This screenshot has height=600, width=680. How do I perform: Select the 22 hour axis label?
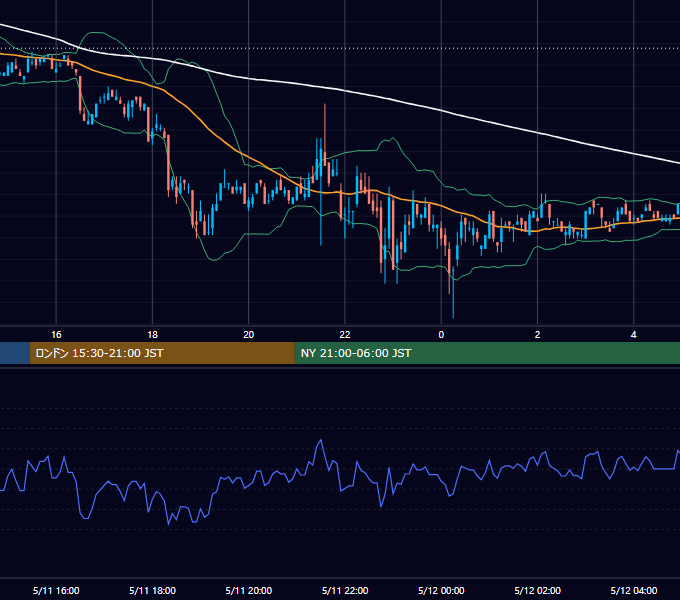coord(345,335)
